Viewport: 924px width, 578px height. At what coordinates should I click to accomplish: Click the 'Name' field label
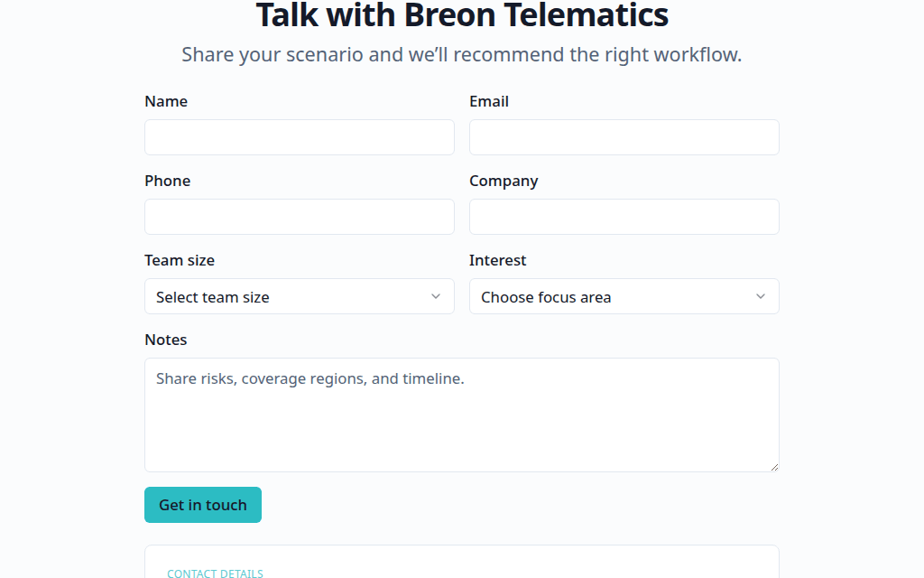click(166, 101)
